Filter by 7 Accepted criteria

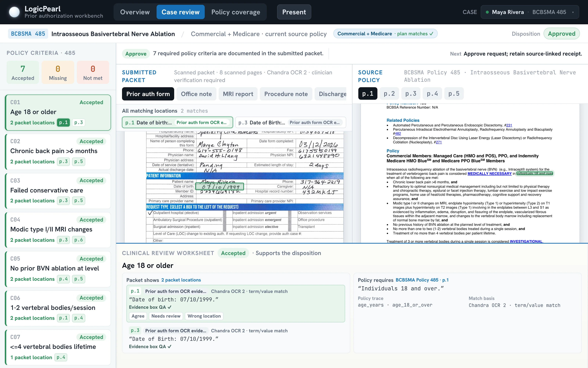(x=23, y=72)
